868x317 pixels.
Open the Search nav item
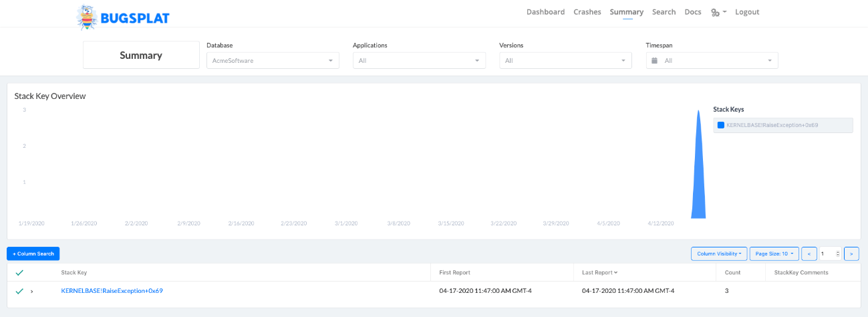click(664, 12)
